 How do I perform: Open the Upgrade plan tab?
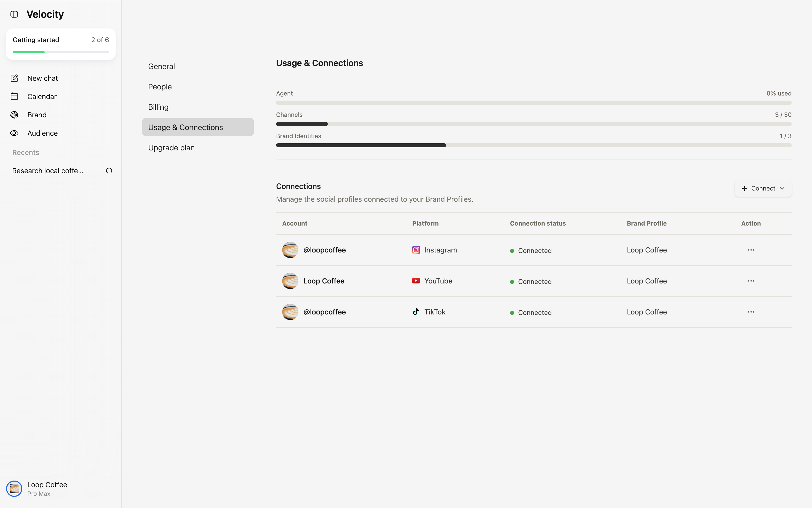(x=198, y=148)
